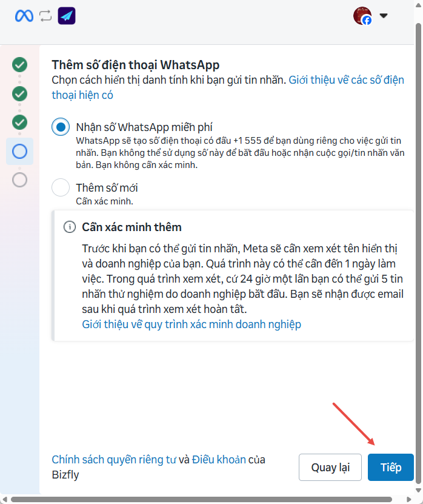Screen dimensions: 423x504
Task: Click the Bizfly paper plane app icon
Action: (x=67, y=16)
